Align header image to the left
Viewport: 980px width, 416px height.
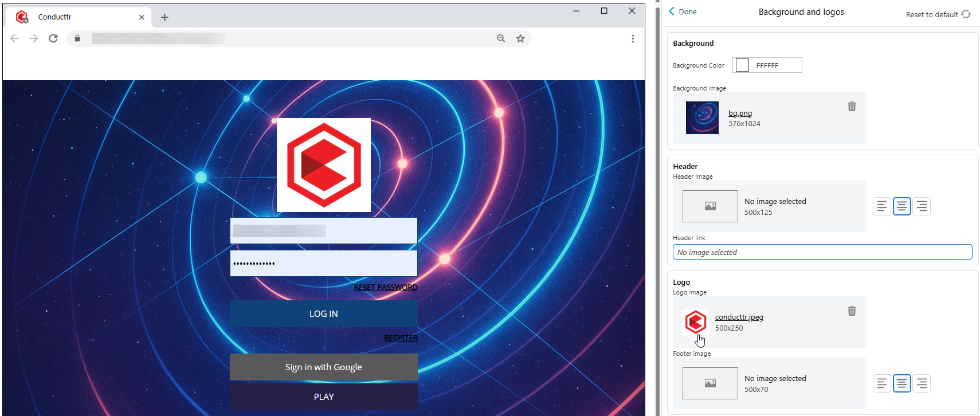(x=882, y=206)
